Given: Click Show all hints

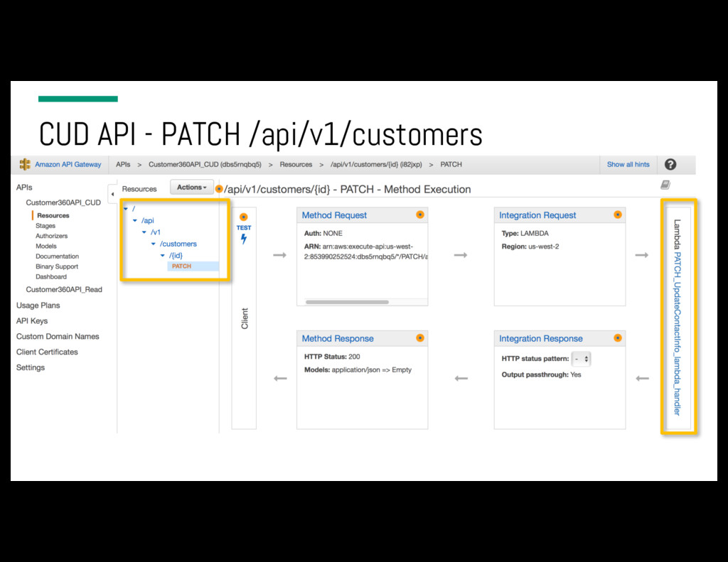Looking at the screenshot, I should pyautogui.click(x=628, y=164).
